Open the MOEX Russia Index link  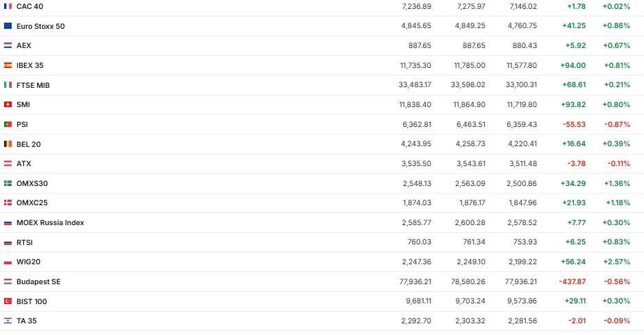(50, 222)
